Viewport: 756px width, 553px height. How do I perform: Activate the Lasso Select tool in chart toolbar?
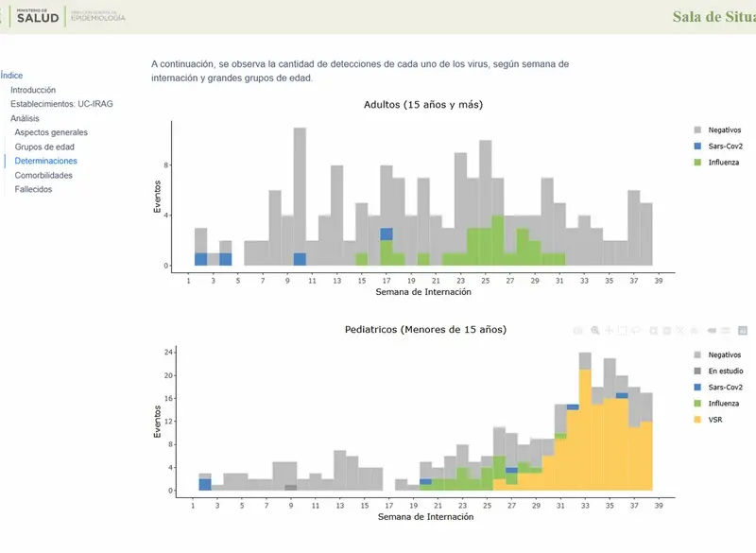click(638, 331)
